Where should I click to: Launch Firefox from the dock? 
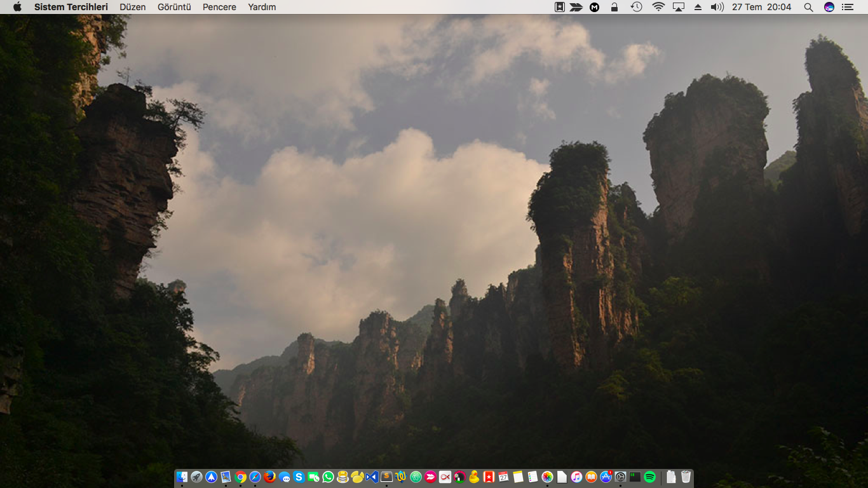click(x=269, y=477)
